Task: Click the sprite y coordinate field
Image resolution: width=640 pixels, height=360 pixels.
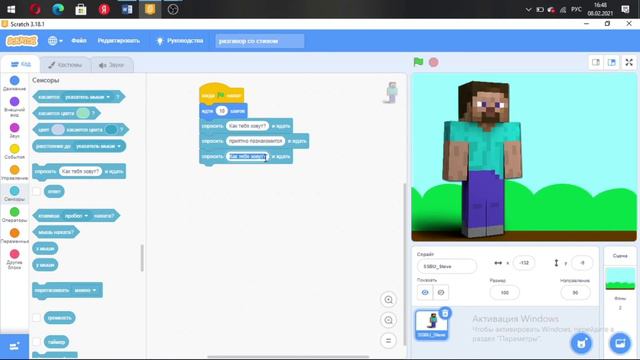Action: pos(582,263)
